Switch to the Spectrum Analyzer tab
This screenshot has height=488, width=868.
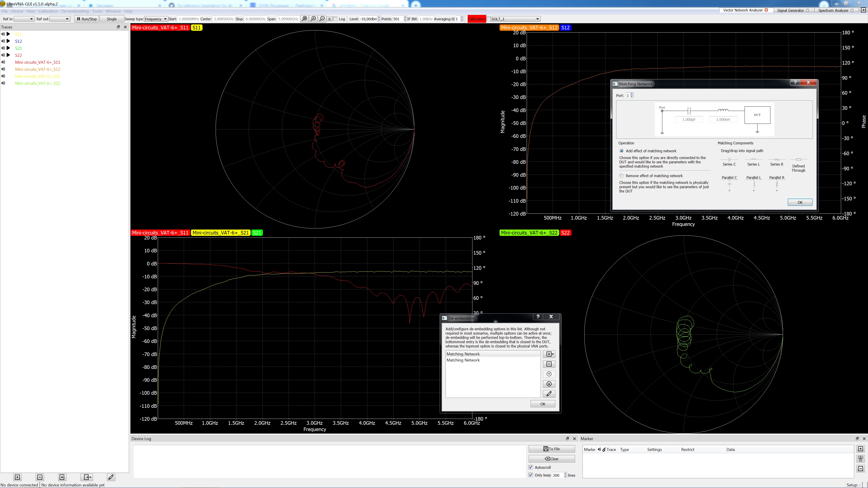(x=833, y=10)
